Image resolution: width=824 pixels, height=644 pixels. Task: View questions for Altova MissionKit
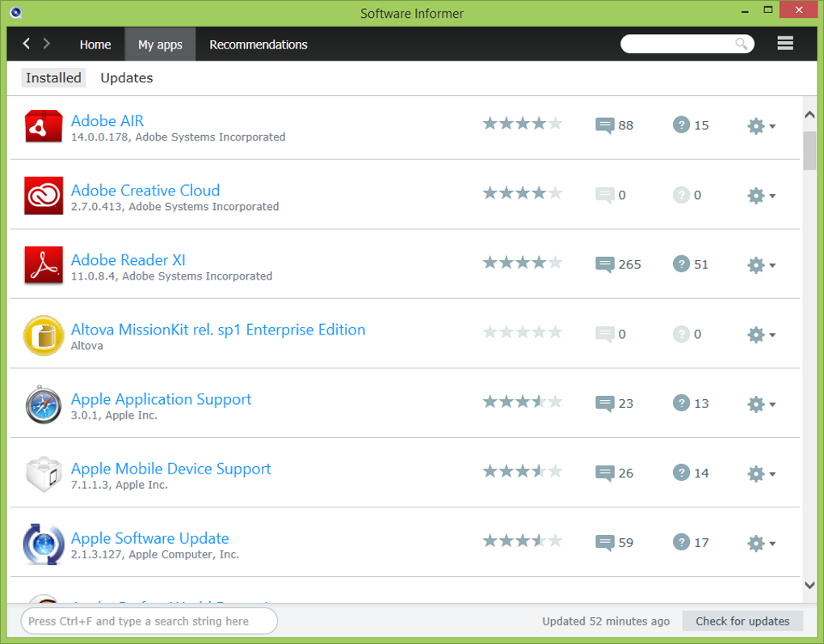[x=687, y=334]
